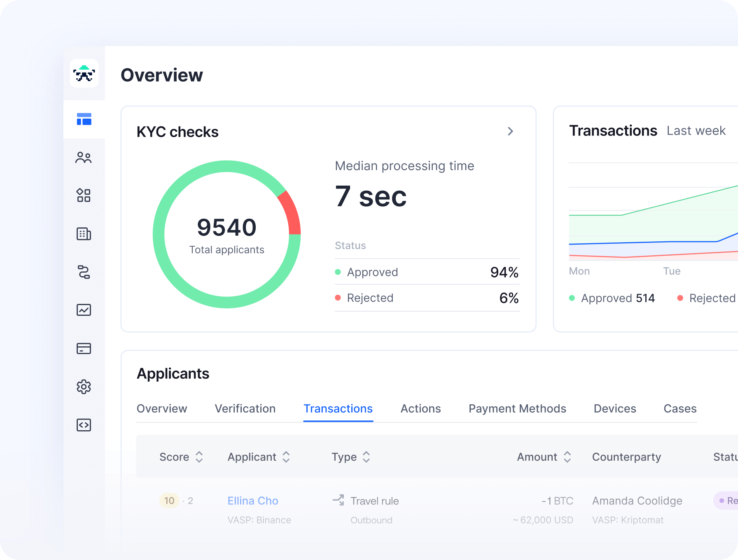Sort table by Amount column
Screen dimensions: 738x560
tap(567, 457)
